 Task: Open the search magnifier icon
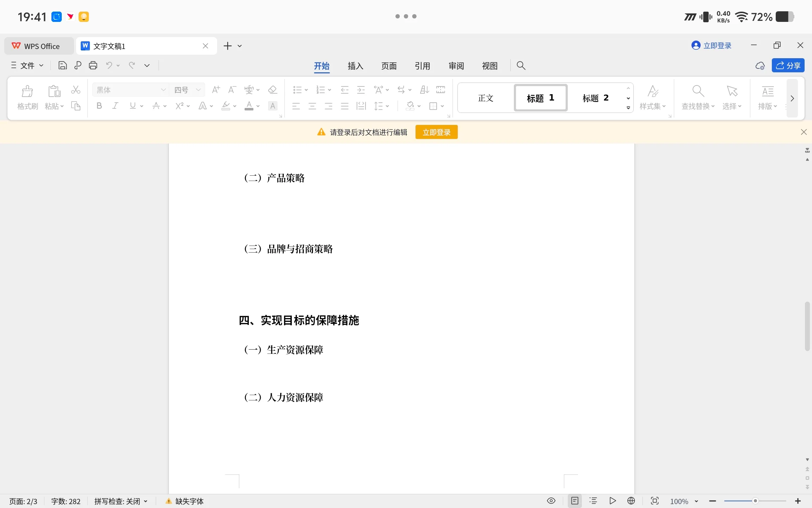point(521,66)
